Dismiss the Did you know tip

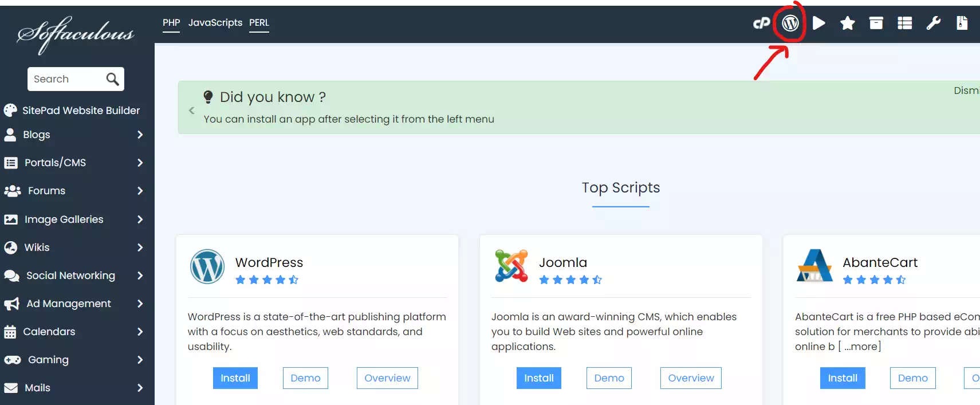pyautogui.click(x=966, y=91)
